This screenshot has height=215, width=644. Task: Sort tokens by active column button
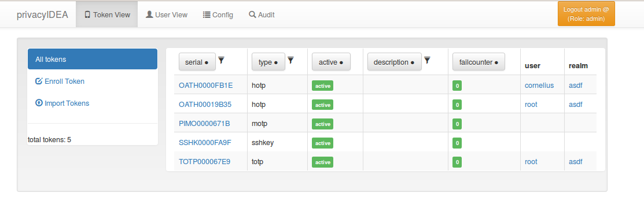point(331,62)
